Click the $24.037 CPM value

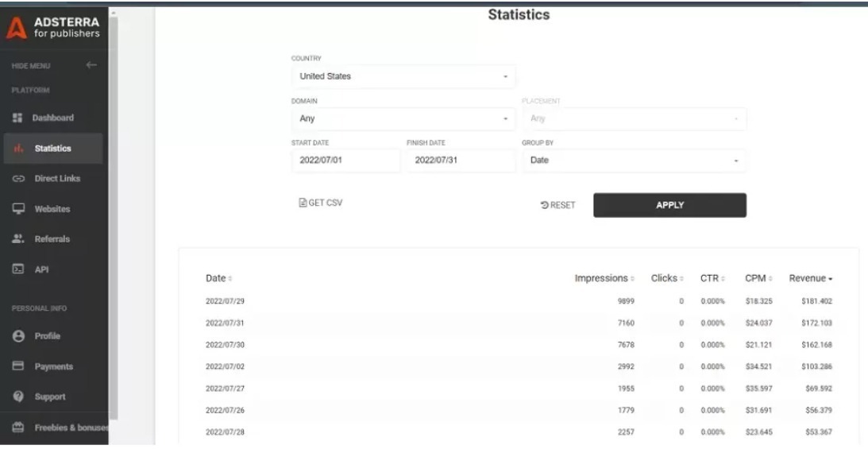click(x=758, y=323)
